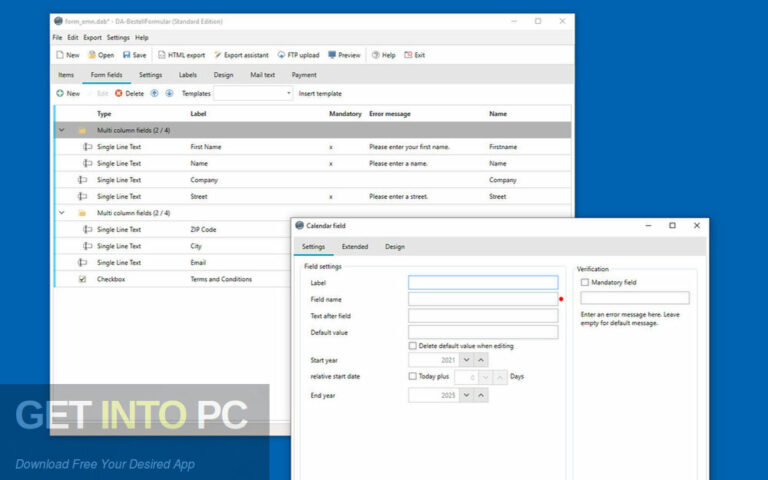Open the Settings menu

[118, 38]
